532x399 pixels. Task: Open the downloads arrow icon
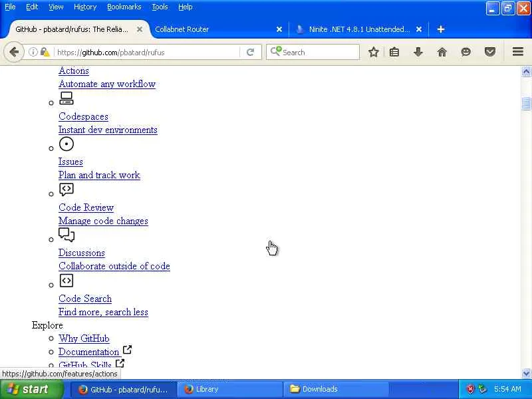coord(418,53)
